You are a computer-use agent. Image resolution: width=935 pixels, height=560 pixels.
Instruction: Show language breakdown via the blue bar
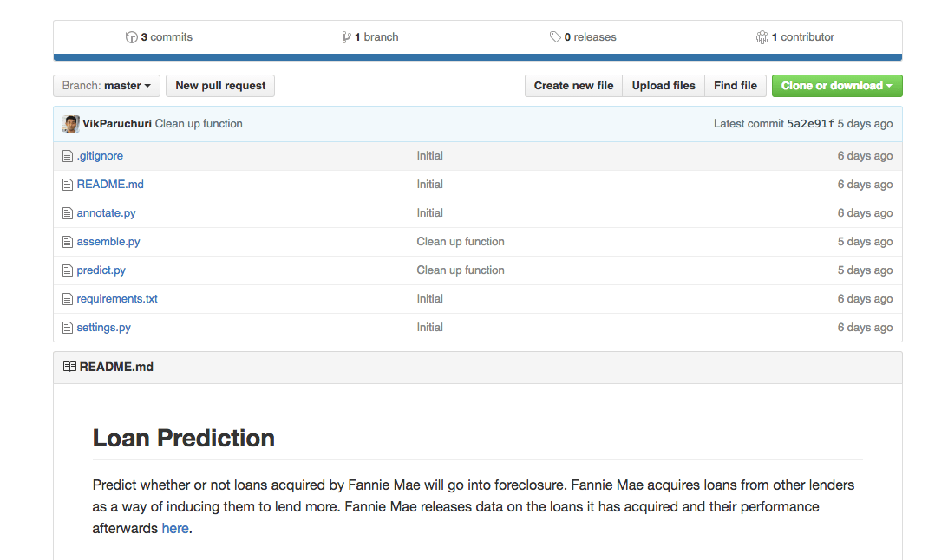[x=477, y=57]
